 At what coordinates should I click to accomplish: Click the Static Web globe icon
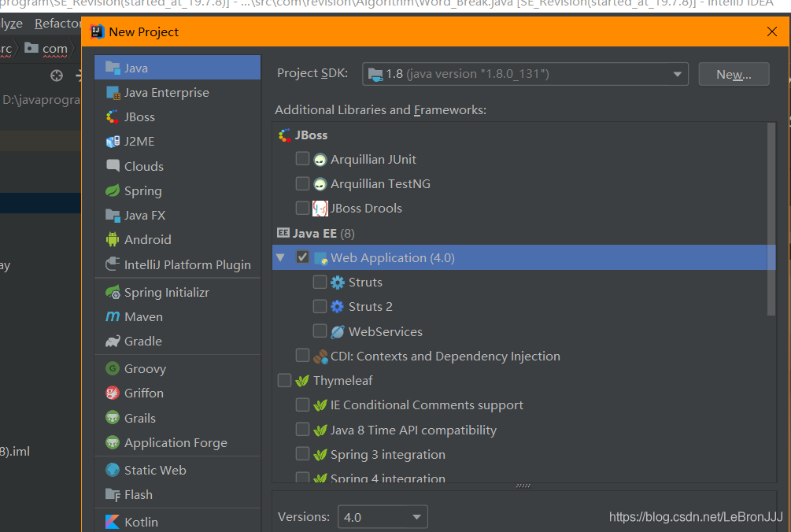pyautogui.click(x=113, y=470)
